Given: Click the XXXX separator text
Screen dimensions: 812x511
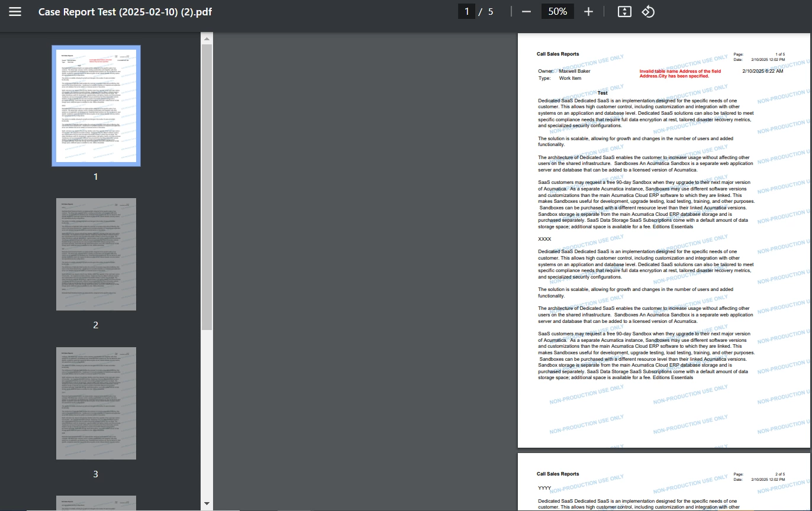Looking at the screenshot, I should click(544, 239).
